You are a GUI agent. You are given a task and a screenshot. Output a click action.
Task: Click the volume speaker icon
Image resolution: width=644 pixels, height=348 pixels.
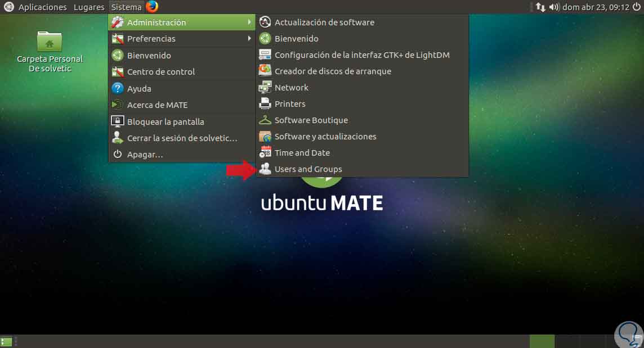pyautogui.click(x=554, y=7)
